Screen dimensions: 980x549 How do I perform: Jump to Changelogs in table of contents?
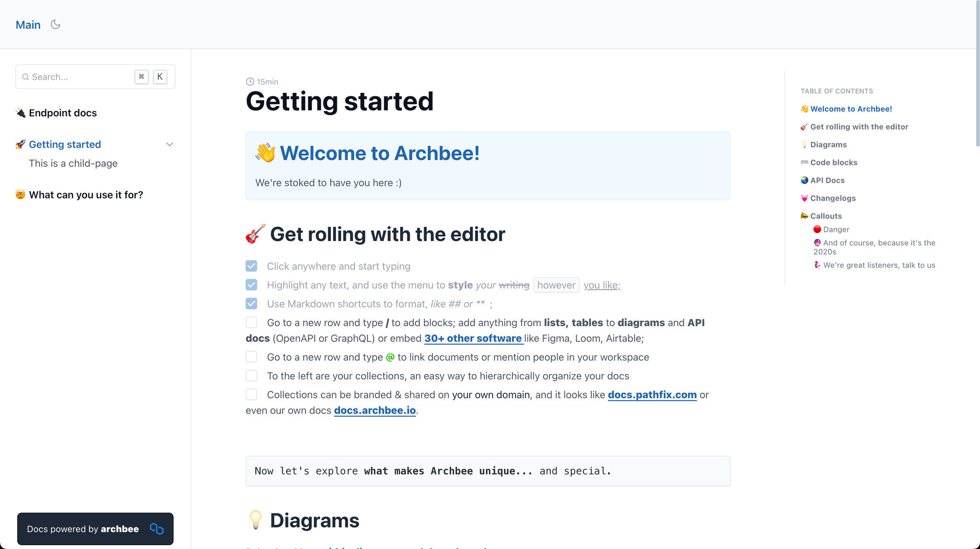pyautogui.click(x=833, y=198)
